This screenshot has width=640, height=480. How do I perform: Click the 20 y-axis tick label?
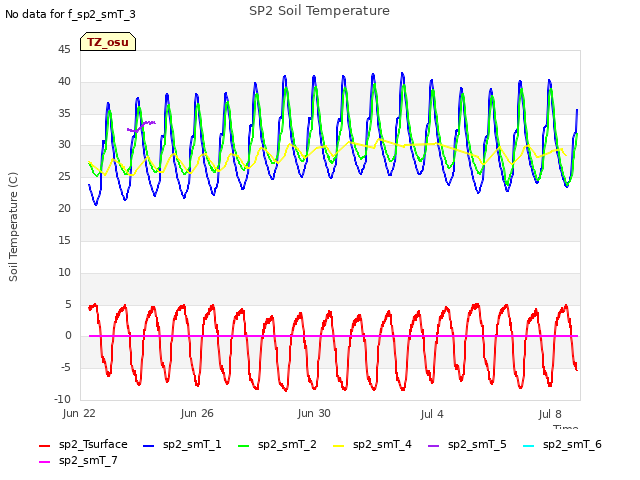pos(64,208)
